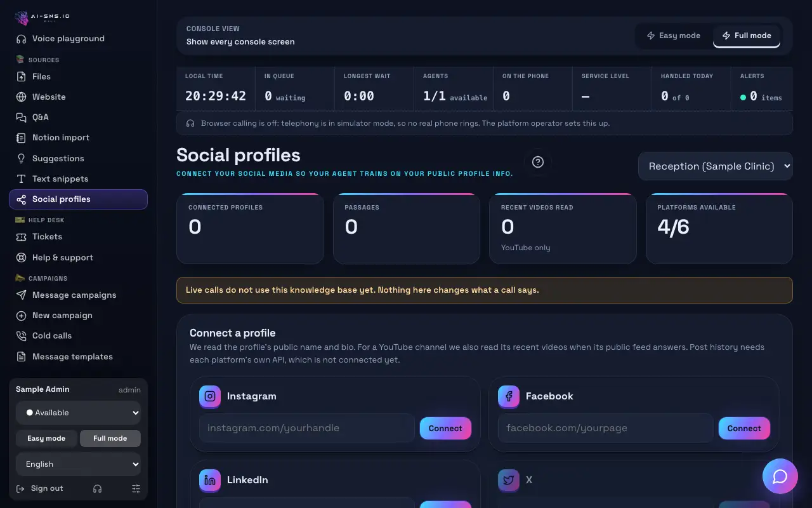
Task: Click the Message templates document icon
Action: tap(21, 357)
